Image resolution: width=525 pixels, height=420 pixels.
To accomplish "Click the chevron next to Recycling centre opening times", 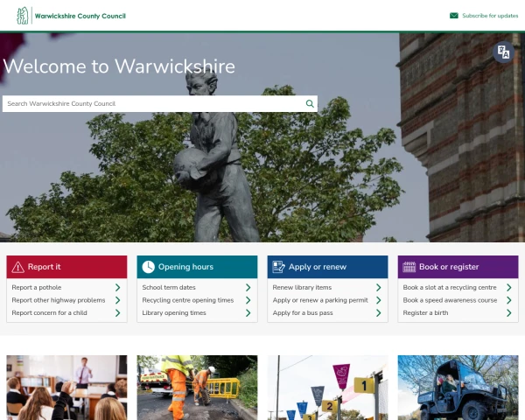I will tap(248, 300).
